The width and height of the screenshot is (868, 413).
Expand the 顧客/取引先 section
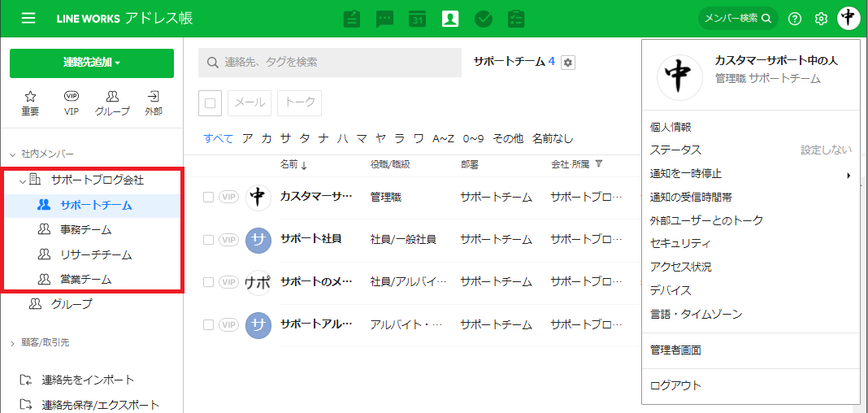click(x=12, y=343)
